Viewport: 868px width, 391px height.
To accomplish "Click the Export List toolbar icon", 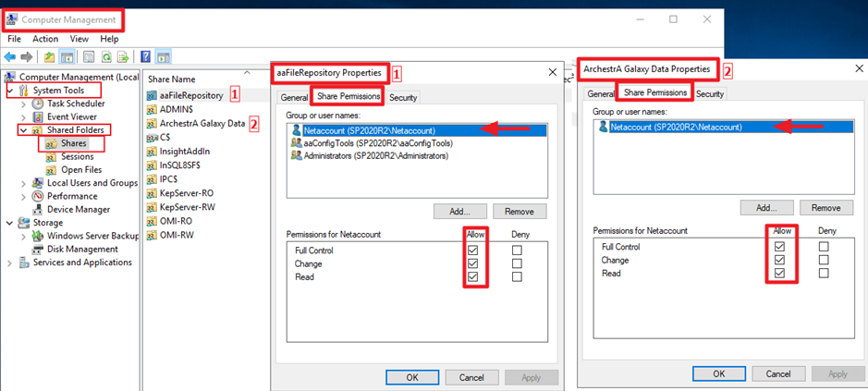I will click(x=123, y=56).
